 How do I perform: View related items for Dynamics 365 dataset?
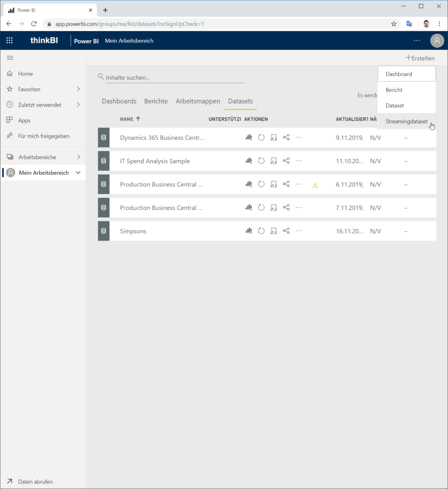[x=286, y=138]
